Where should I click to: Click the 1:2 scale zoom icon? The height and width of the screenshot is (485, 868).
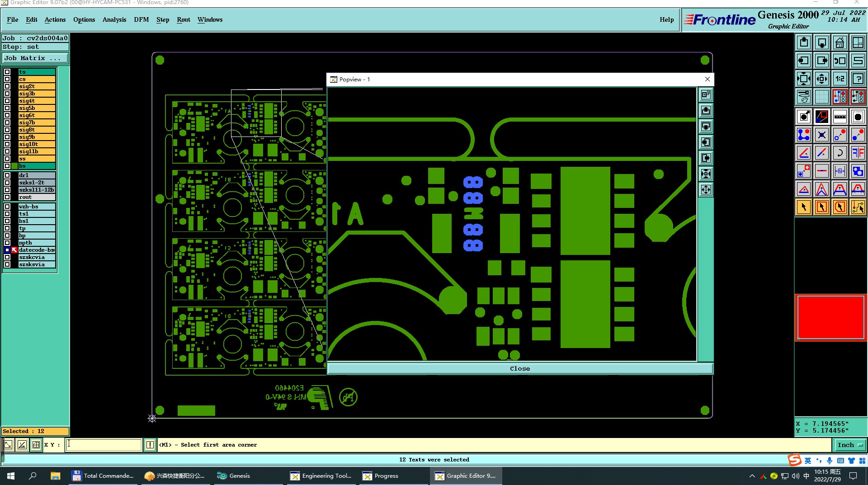click(840, 79)
